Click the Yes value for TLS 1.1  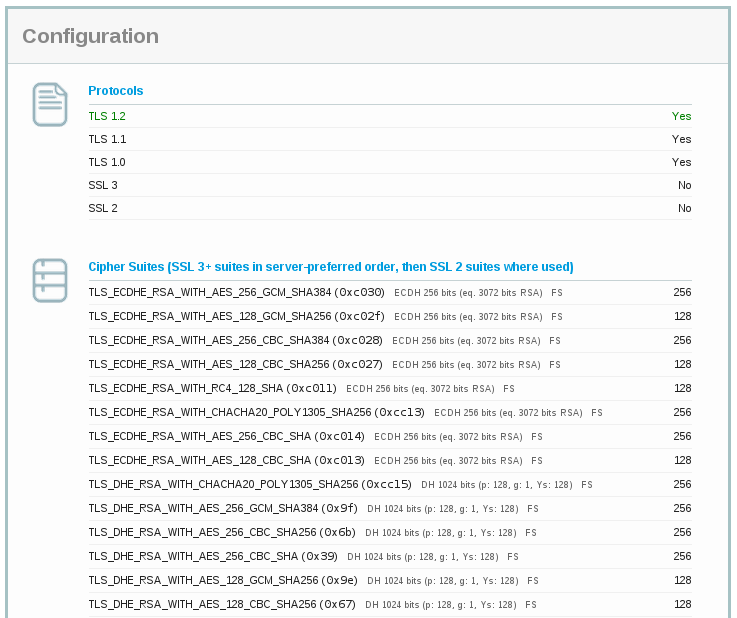pyautogui.click(x=682, y=139)
